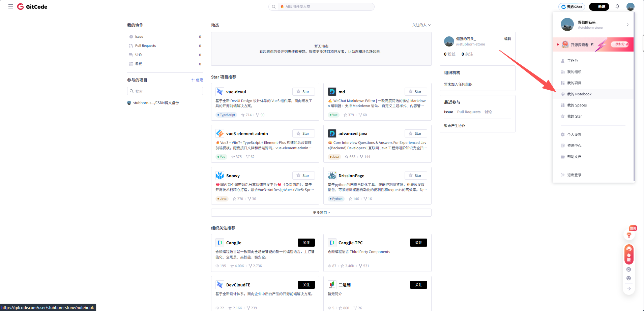Follow the Cangjie organization
644x311 pixels.
click(306, 242)
